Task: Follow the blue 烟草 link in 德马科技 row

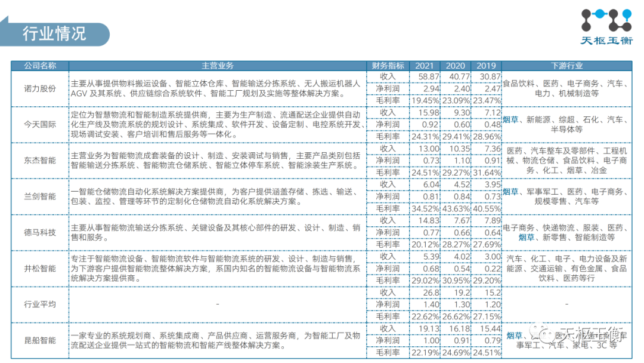Action: [x=527, y=237]
